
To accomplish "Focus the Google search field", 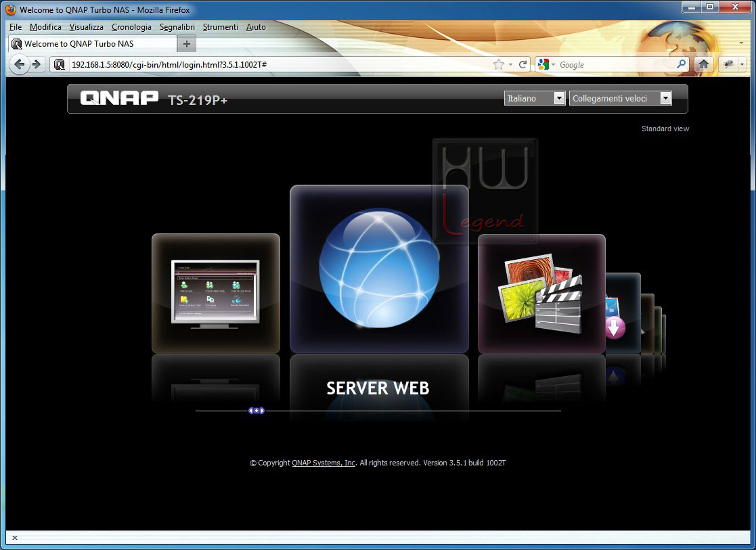I will coord(616,64).
